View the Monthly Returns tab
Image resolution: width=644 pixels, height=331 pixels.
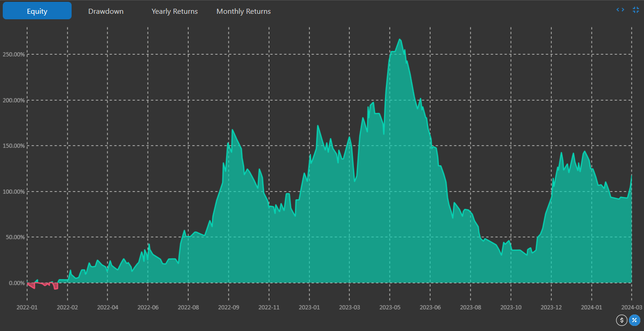coord(243,11)
